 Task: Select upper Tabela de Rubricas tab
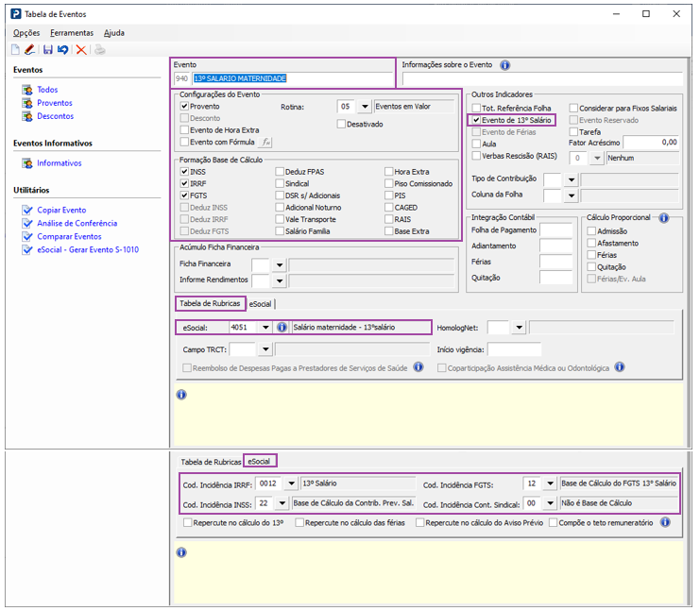pyautogui.click(x=210, y=303)
